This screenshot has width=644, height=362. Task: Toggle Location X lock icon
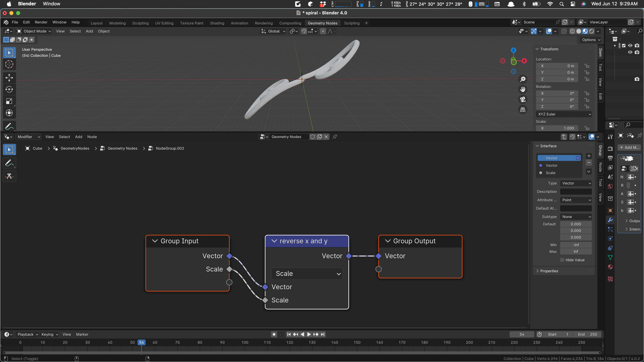(x=586, y=66)
